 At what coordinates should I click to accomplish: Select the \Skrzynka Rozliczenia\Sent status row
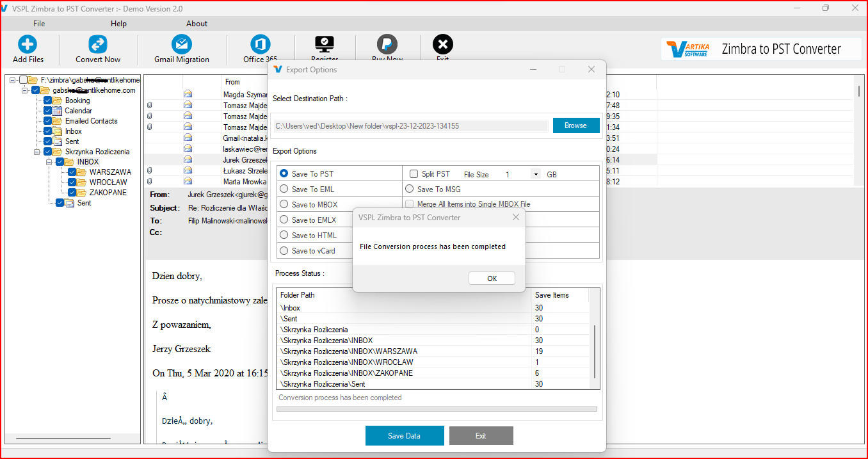433,384
